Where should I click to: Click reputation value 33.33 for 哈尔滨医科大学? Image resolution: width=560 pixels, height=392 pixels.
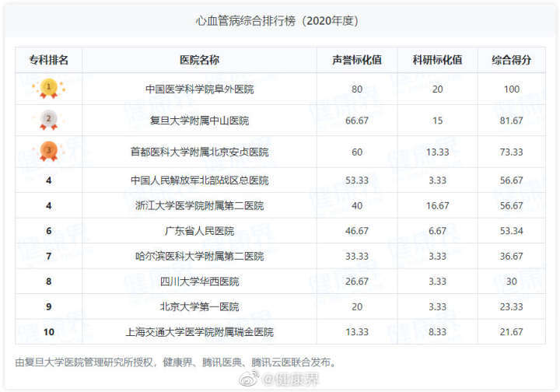357,256
